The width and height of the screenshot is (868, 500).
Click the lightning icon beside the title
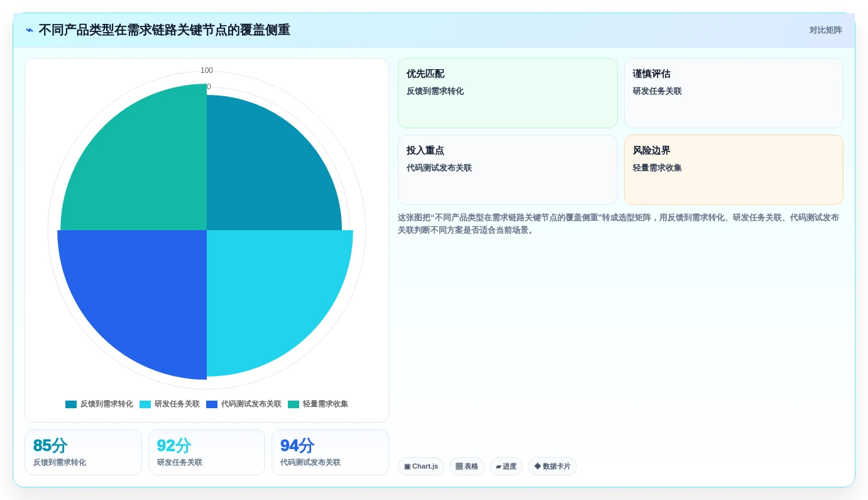(x=30, y=30)
